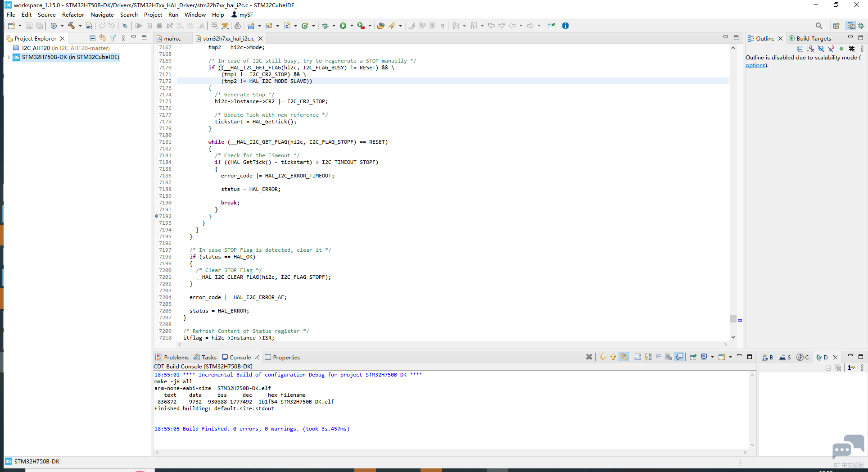
Task: Click the Debug bug icon in toolbar
Action: (325, 26)
